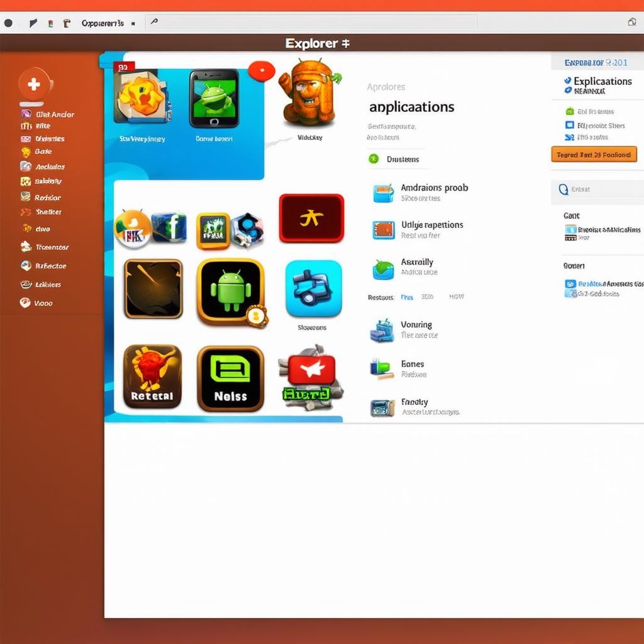
Task: Open the green Android robot app icon
Action: coord(230,292)
